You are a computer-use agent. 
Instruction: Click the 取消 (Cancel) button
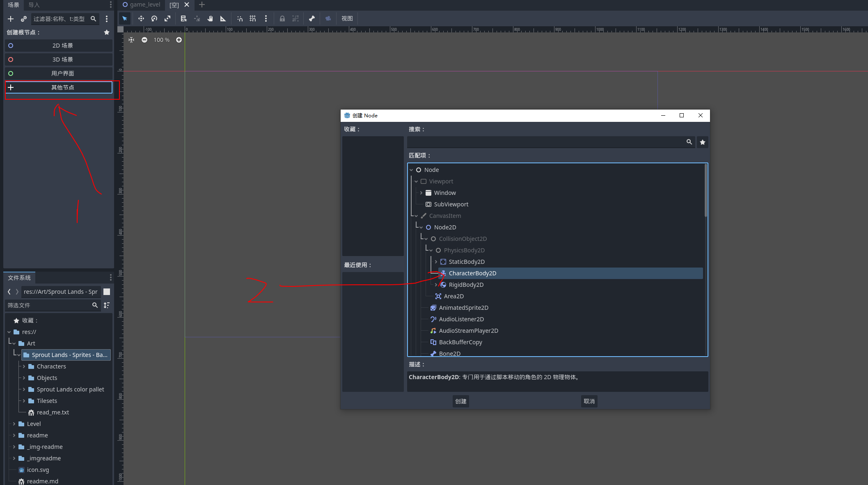pyautogui.click(x=589, y=401)
